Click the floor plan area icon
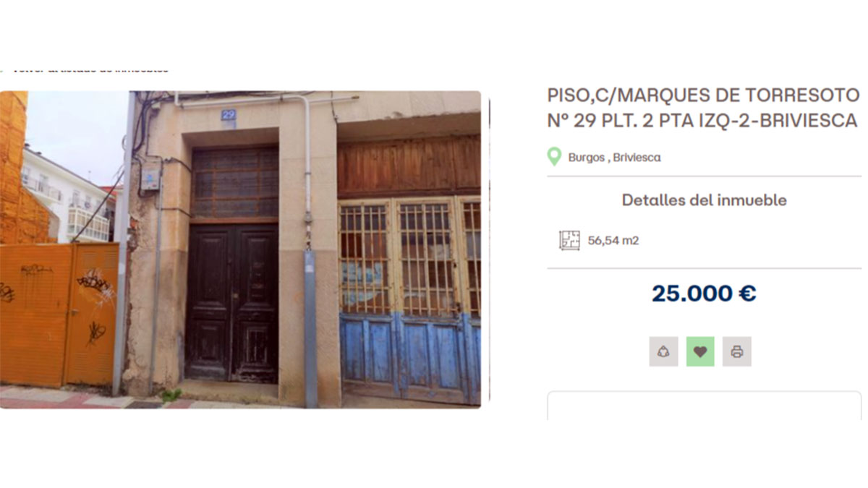 (569, 240)
